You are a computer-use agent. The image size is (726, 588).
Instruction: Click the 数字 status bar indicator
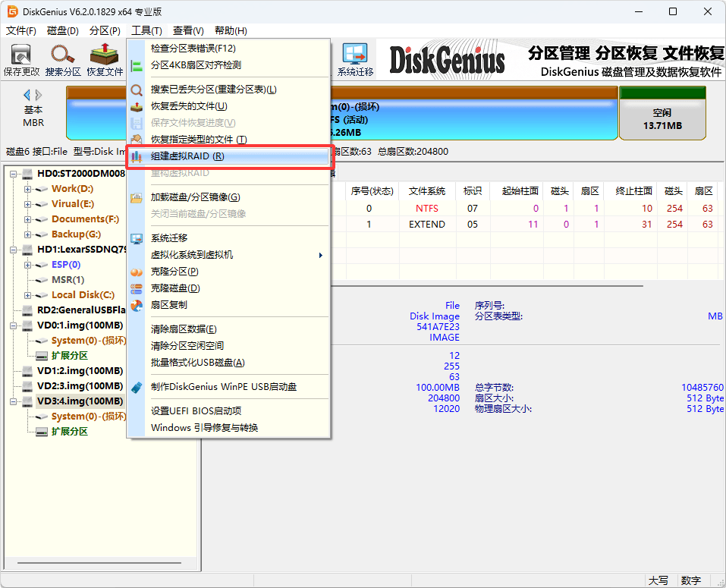click(x=690, y=580)
